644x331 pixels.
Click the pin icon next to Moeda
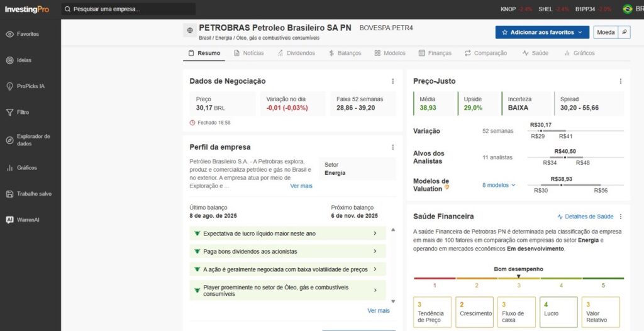point(625,32)
